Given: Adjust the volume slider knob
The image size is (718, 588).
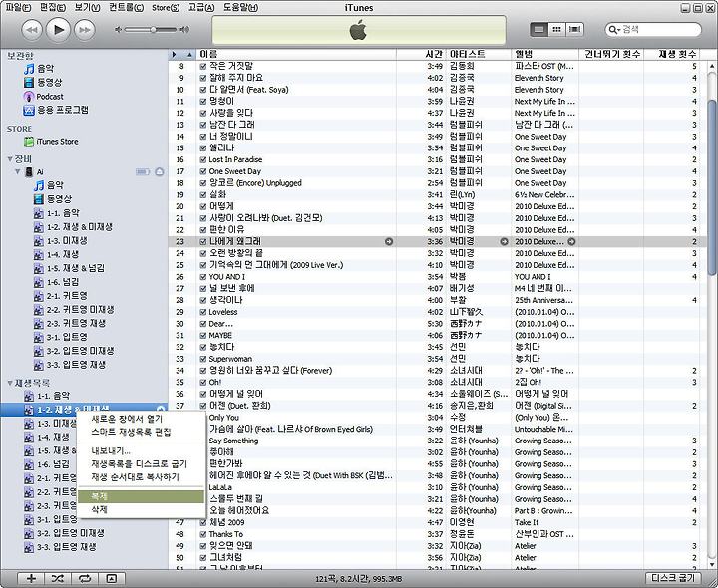Looking at the screenshot, I should 153,30.
